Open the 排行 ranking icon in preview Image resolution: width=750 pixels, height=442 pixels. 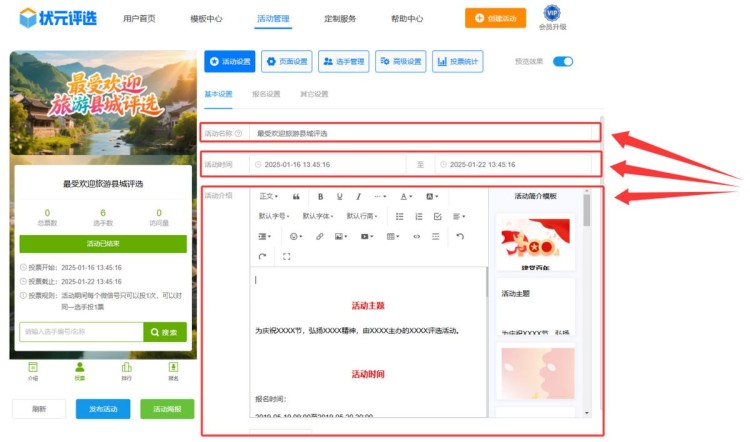click(x=126, y=371)
